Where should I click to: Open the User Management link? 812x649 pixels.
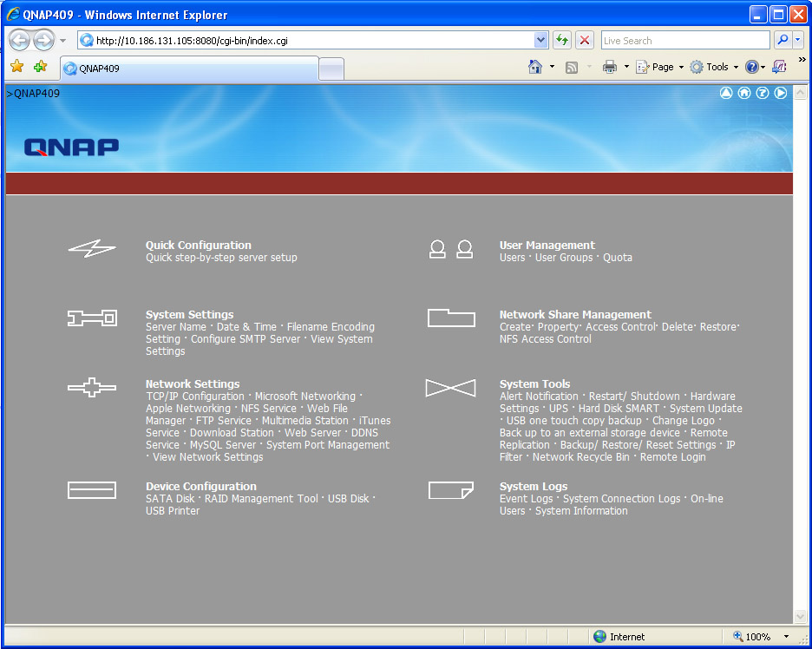547,245
